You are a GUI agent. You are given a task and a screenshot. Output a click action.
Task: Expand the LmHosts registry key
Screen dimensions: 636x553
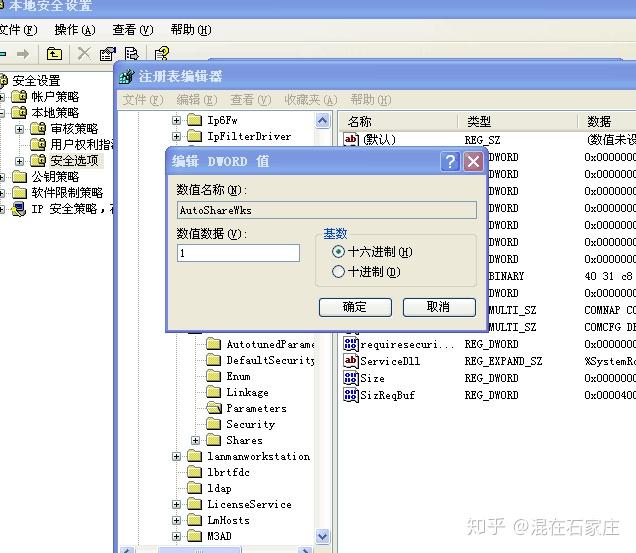[176, 521]
